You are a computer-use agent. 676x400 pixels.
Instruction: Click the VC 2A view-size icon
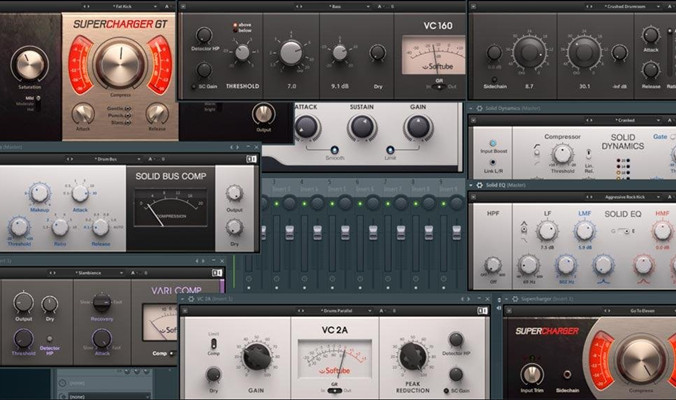click(x=482, y=311)
